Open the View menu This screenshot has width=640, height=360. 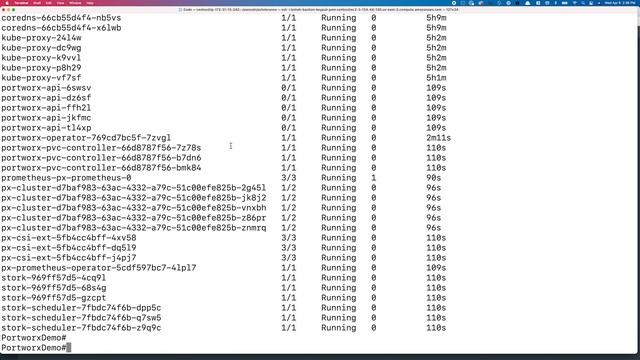60,3
